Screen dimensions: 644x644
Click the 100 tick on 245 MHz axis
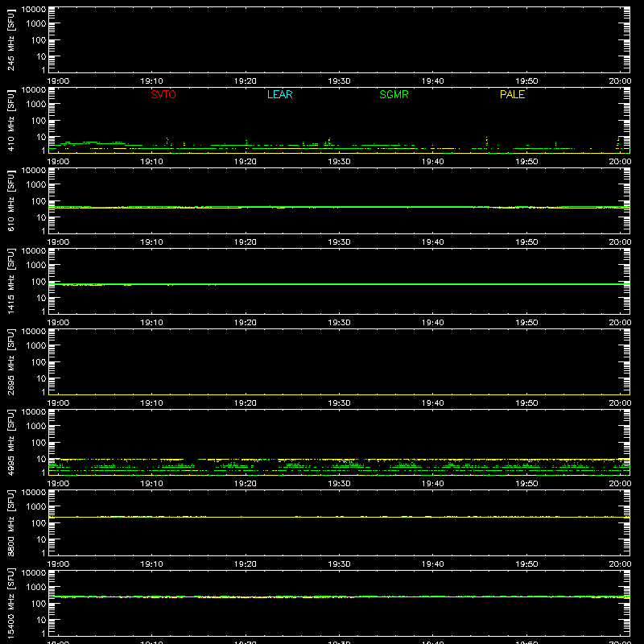(39, 40)
